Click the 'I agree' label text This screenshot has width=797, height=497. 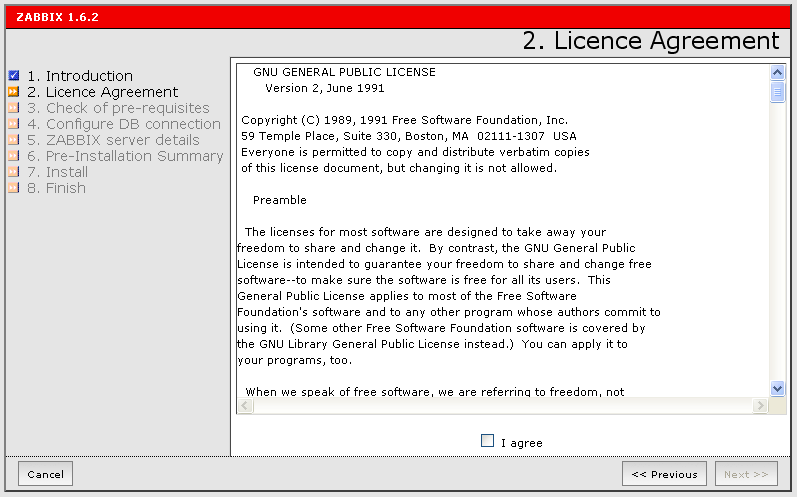point(522,443)
